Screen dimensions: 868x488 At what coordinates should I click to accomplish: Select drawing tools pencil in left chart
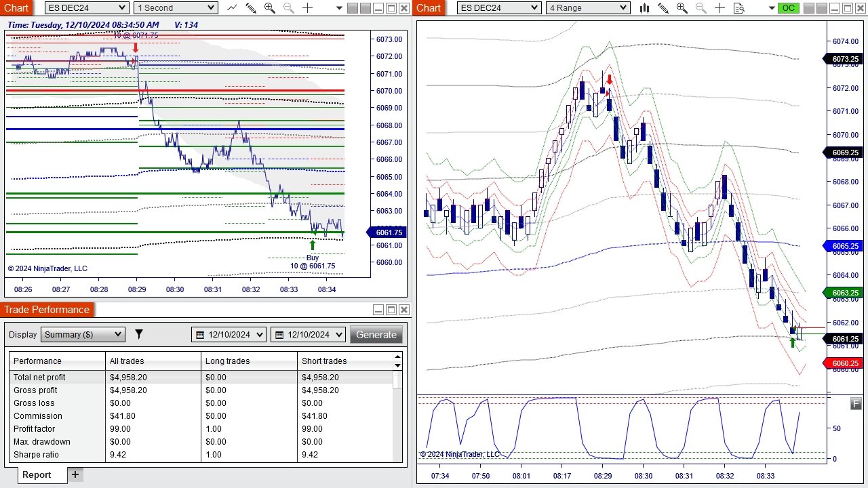point(251,8)
